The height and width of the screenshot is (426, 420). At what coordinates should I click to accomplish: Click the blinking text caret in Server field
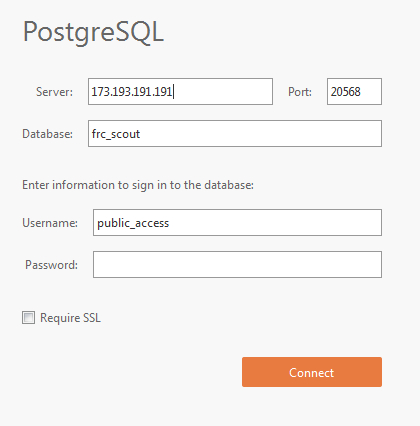click(174, 92)
